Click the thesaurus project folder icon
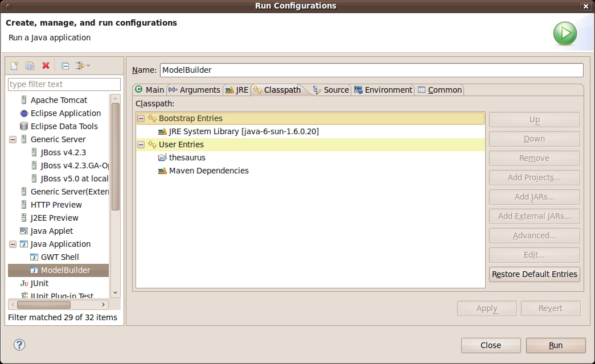This screenshot has width=595, height=364. (x=162, y=158)
